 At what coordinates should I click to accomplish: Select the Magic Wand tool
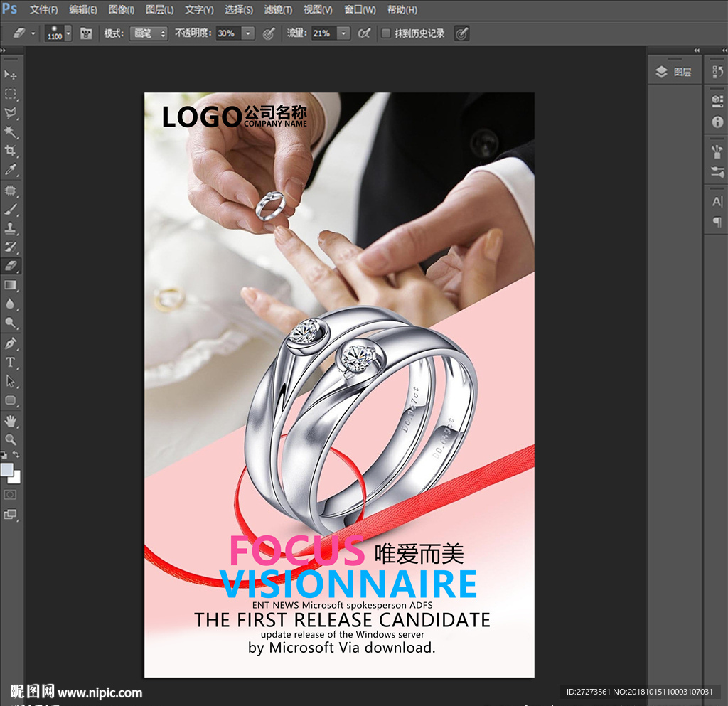coord(11,132)
